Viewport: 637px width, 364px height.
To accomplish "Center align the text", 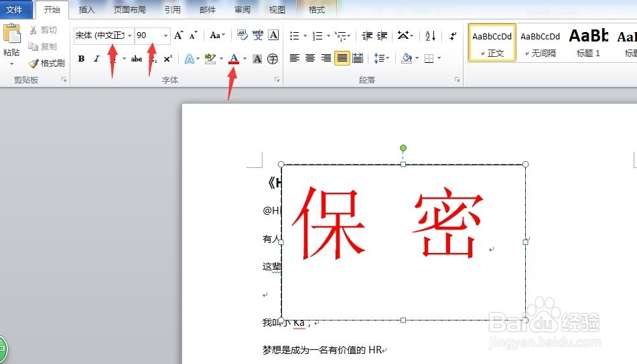I will tap(310, 59).
